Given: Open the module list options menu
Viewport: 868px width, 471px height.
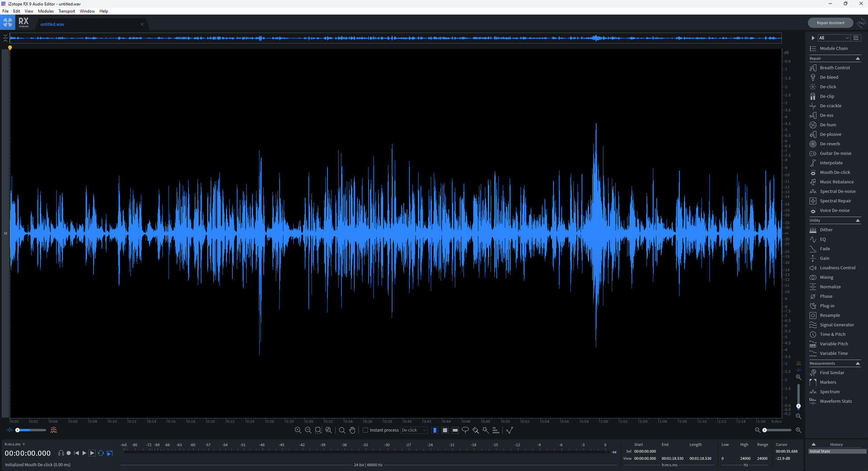Looking at the screenshot, I should [x=856, y=38].
